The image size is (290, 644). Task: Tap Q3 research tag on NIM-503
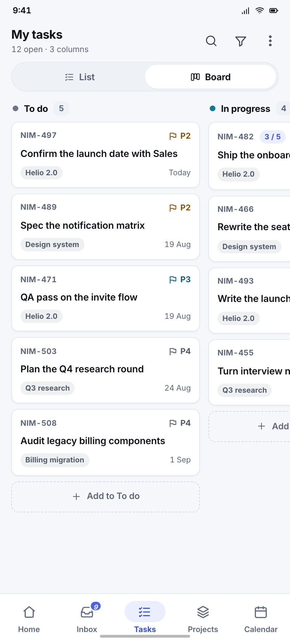click(48, 388)
